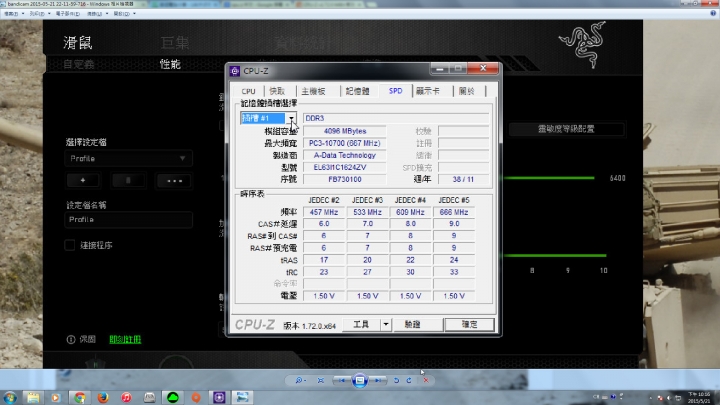
Task: Click the 4096 MBytes module size value
Action: point(345,131)
